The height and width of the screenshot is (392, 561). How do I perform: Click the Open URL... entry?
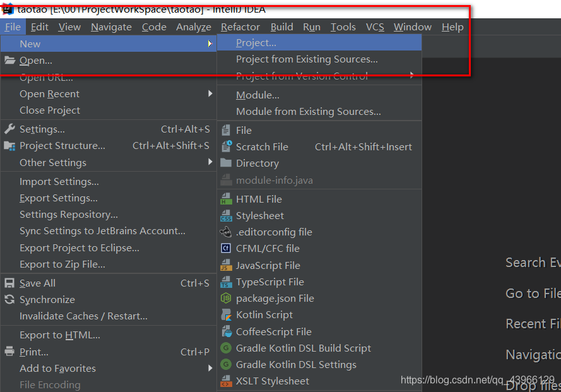click(x=109, y=77)
